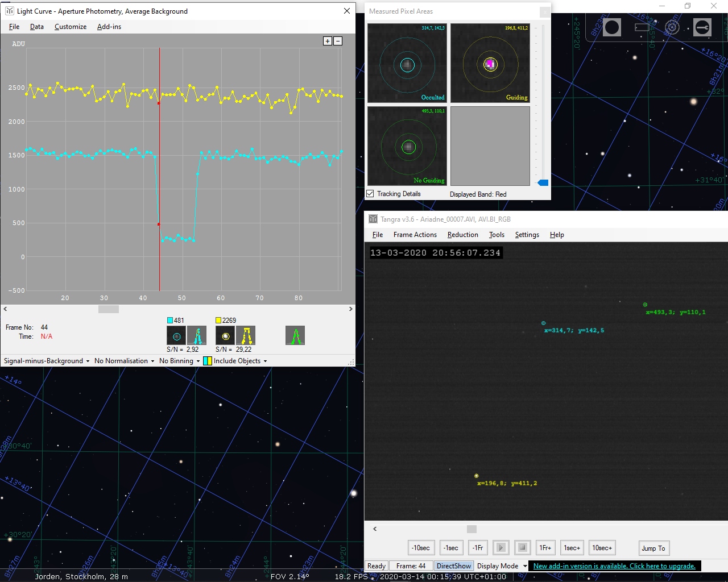Screen dimensions: 728x582
Task: Open the yellow star PSF profile icon
Action: tap(246, 336)
